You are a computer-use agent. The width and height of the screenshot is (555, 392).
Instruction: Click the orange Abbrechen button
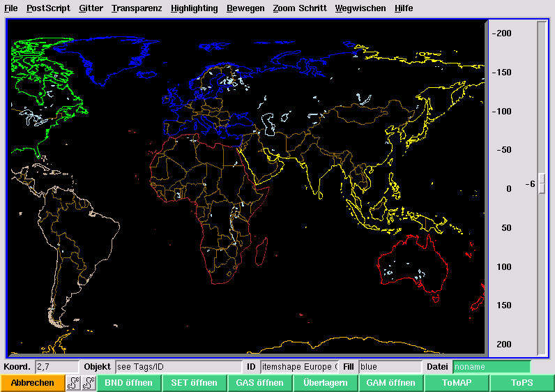[x=33, y=383]
